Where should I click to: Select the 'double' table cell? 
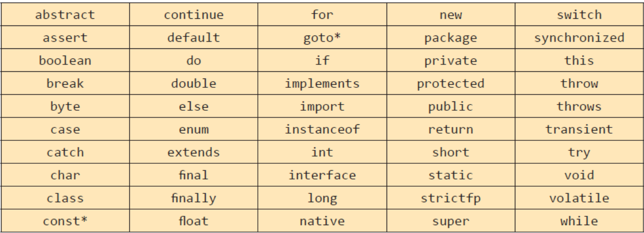[193, 84]
